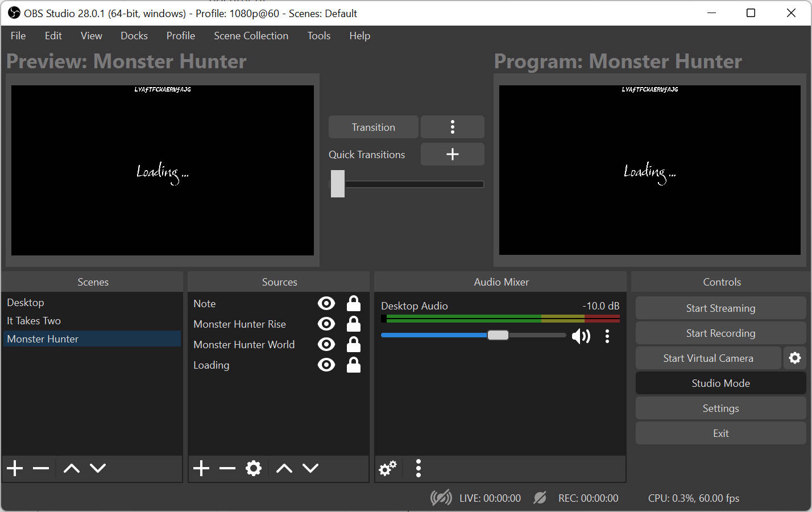Image resolution: width=812 pixels, height=512 pixels.
Task: Move selected source up with the arrow icon
Action: pyautogui.click(x=284, y=468)
